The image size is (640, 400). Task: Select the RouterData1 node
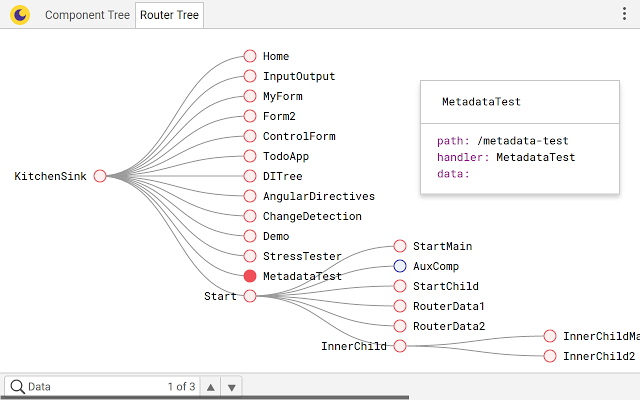pyautogui.click(x=400, y=306)
